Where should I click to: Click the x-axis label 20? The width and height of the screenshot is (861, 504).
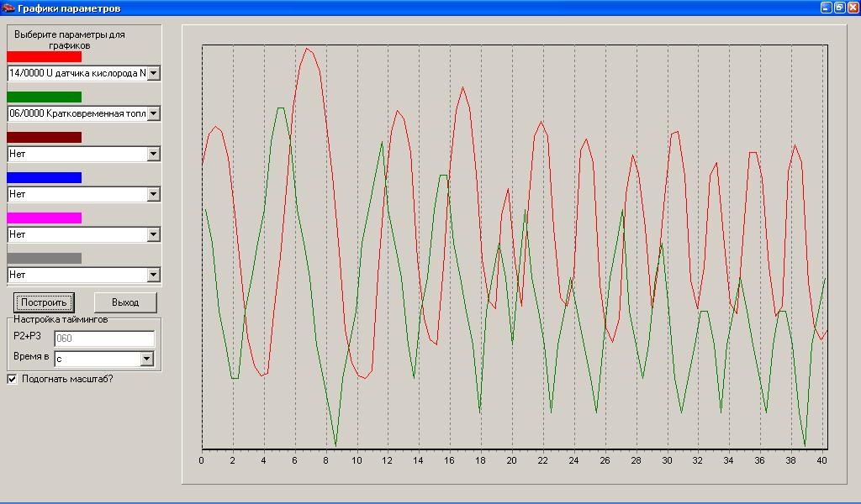click(x=511, y=460)
